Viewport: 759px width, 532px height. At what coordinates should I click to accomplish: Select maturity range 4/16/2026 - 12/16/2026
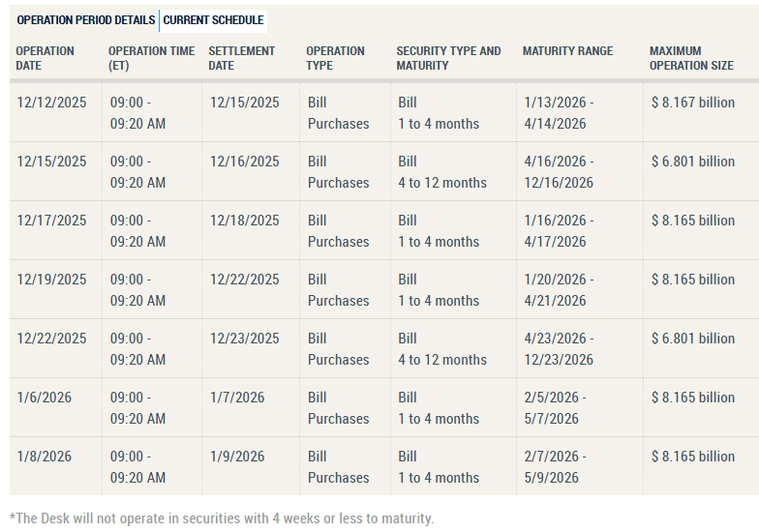tap(559, 172)
